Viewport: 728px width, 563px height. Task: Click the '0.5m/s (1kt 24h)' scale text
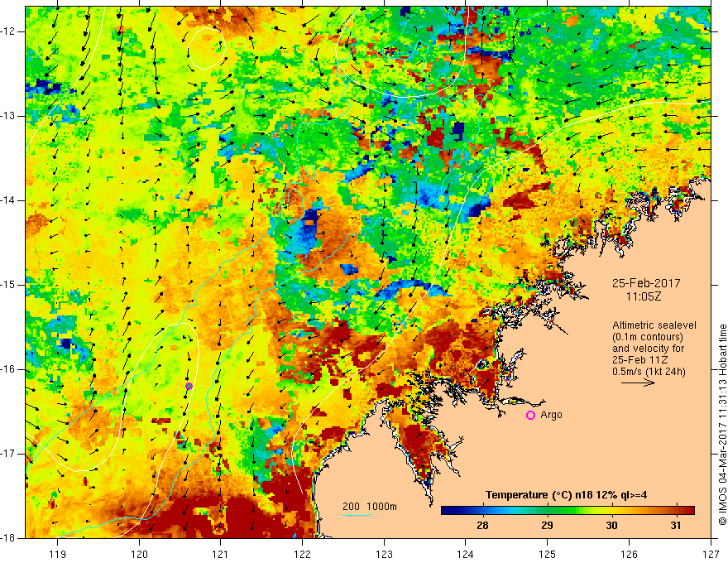pos(649,372)
